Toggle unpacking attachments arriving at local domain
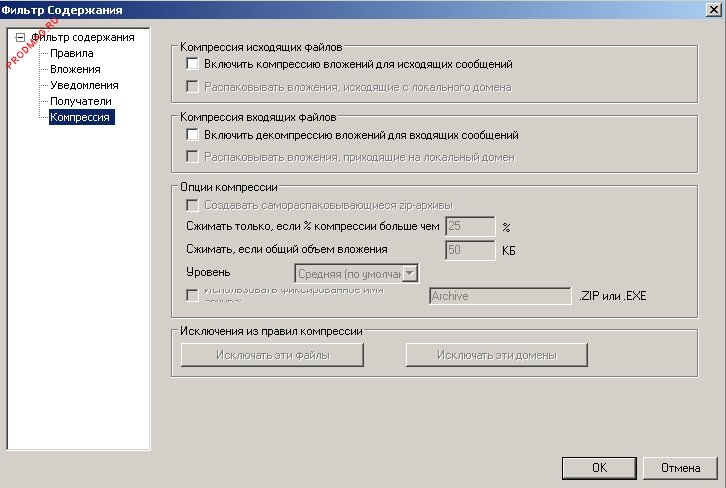 point(193,158)
